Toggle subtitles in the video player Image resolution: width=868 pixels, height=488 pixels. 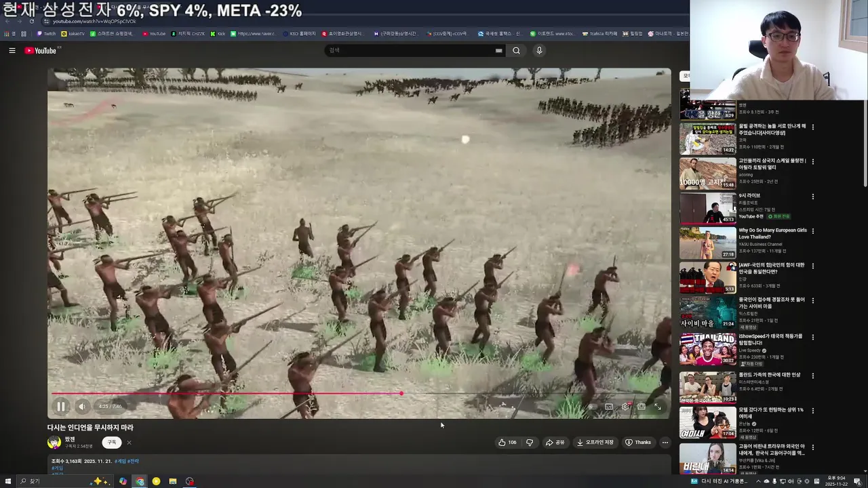coord(609,407)
